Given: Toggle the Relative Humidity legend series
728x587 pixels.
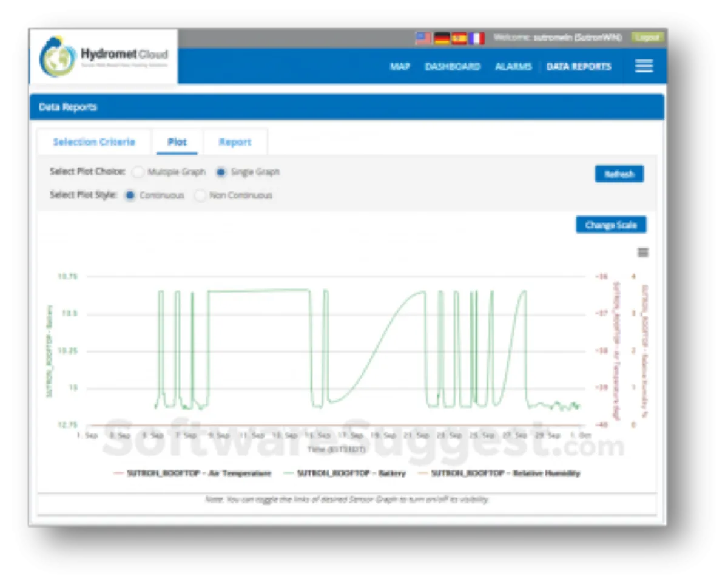Looking at the screenshot, I should (498, 473).
